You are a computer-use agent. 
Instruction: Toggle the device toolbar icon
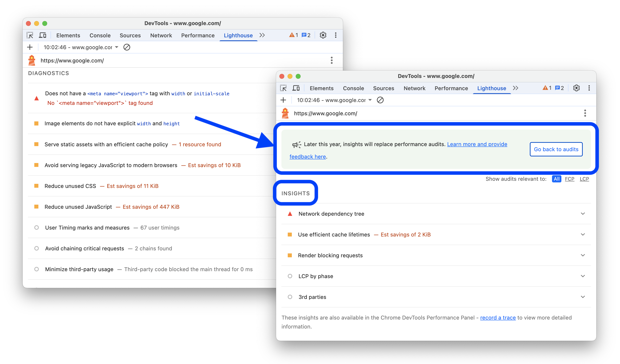(x=296, y=88)
